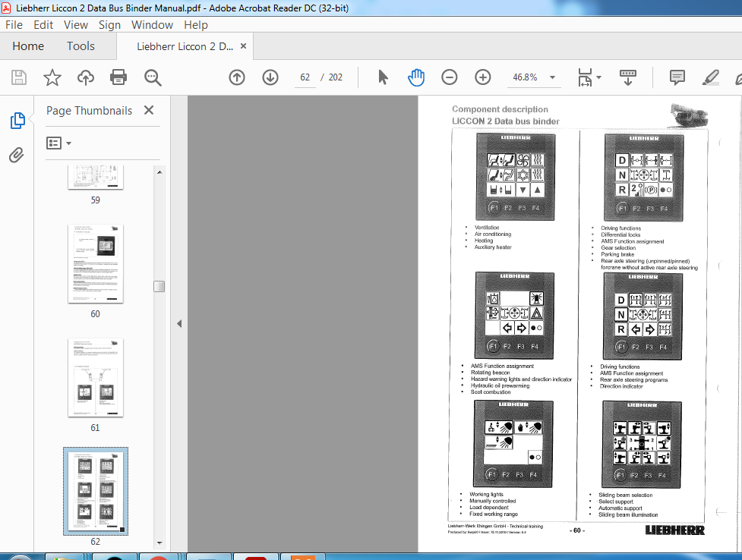Open the zoom level 46.8% dropdown
The image size is (742, 560).
tap(552, 77)
